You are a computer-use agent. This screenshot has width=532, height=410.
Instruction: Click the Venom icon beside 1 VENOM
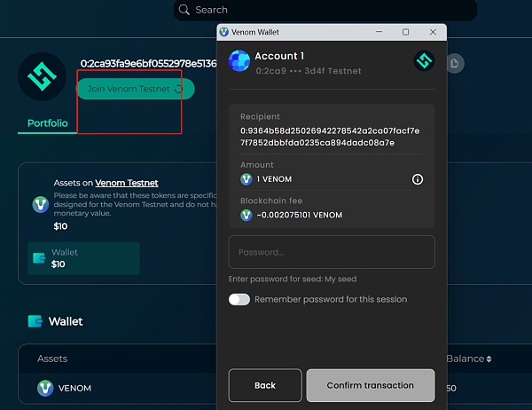(x=246, y=179)
